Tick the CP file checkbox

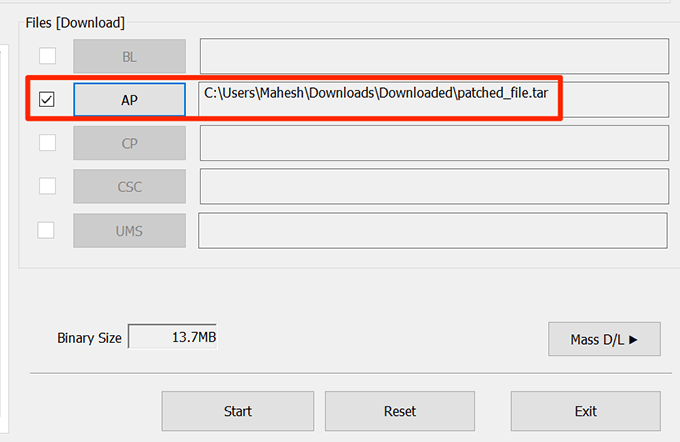pyautogui.click(x=47, y=142)
